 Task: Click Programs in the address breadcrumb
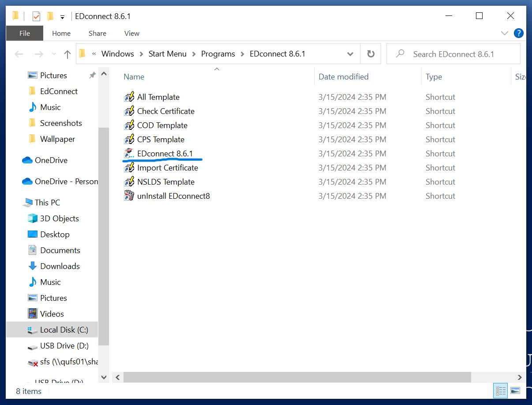click(x=218, y=54)
